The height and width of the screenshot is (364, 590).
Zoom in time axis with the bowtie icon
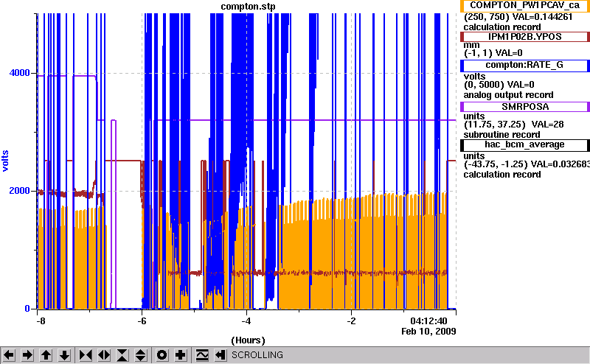coord(86,355)
